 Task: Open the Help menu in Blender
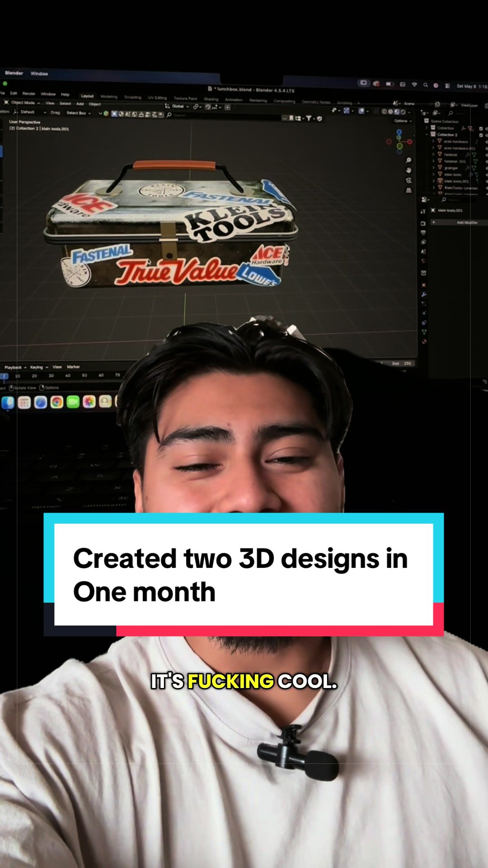[65, 94]
